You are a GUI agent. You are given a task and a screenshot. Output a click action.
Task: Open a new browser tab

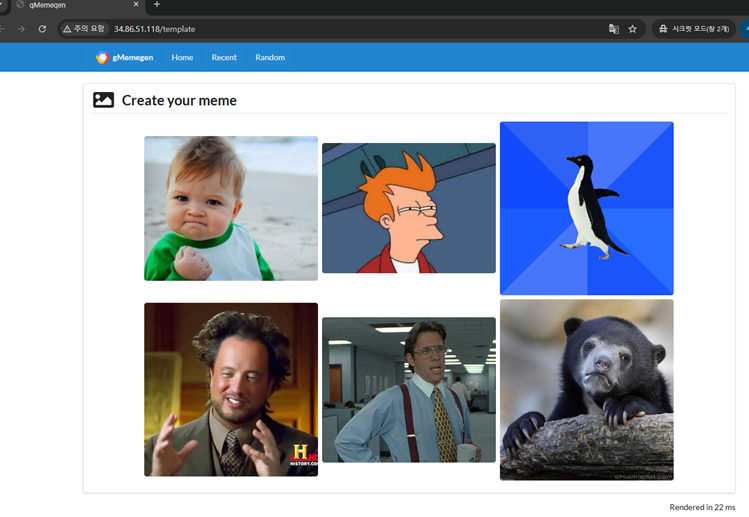[157, 5]
